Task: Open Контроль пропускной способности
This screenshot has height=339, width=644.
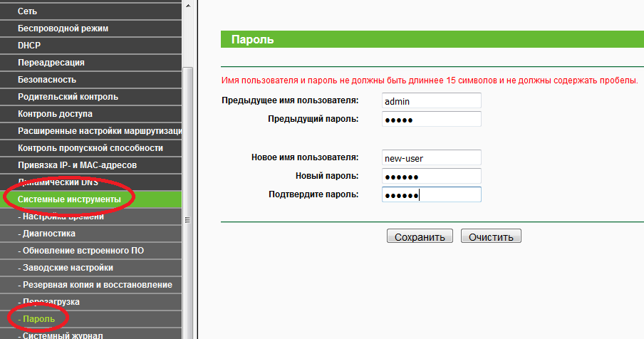Action: (x=90, y=148)
